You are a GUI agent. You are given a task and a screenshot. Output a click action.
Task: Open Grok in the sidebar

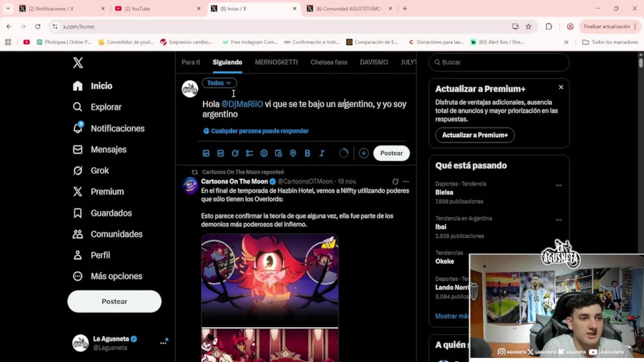coord(91,170)
